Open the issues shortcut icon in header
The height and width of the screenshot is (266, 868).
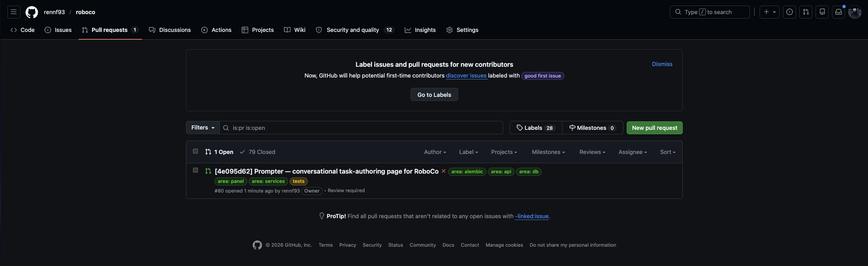point(790,12)
